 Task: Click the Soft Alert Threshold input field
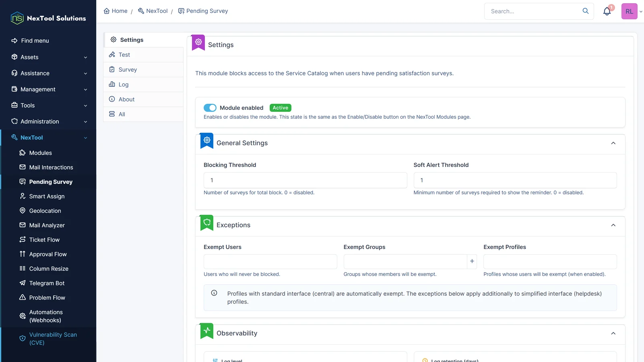tap(515, 180)
